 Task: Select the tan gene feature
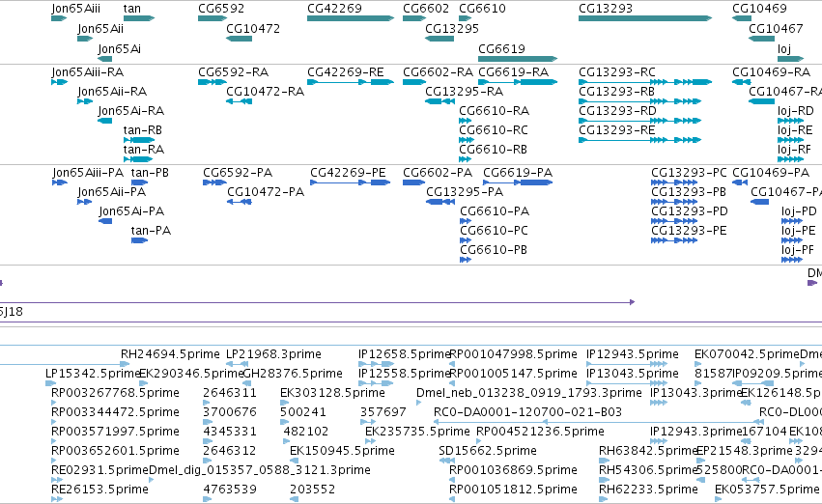click(139, 18)
